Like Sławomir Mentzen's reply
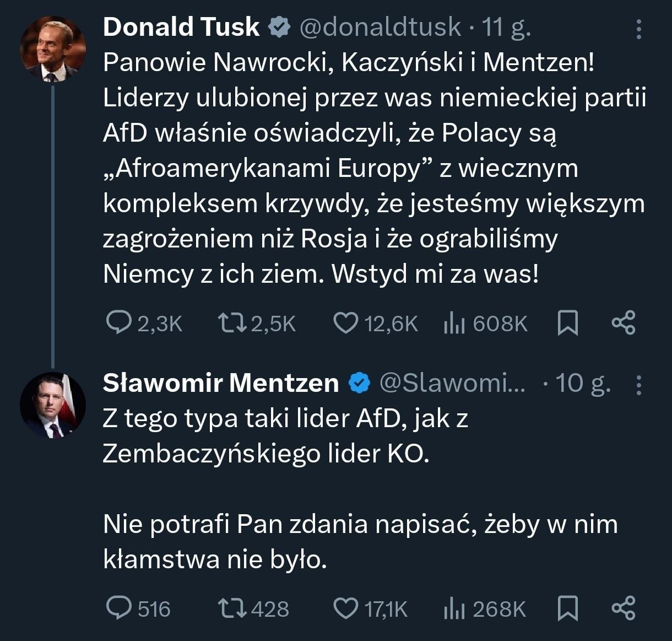This screenshot has width=672, height=641. click(x=346, y=608)
